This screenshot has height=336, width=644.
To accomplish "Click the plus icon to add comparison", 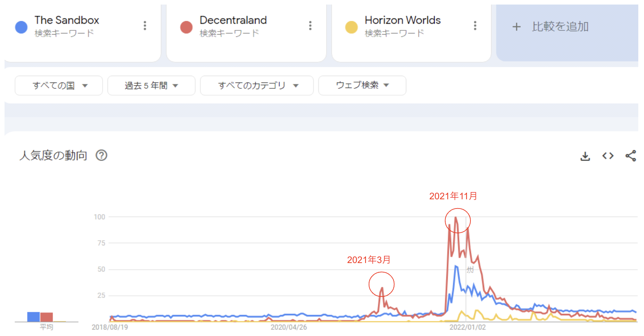I will pyautogui.click(x=517, y=26).
